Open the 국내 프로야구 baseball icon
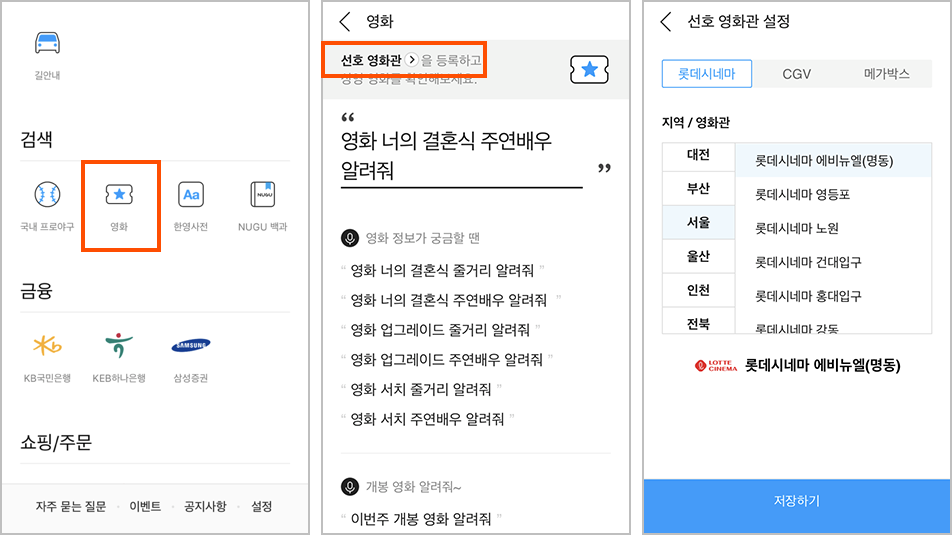952x535 pixels. pyautogui.click(x=47, y=195)
